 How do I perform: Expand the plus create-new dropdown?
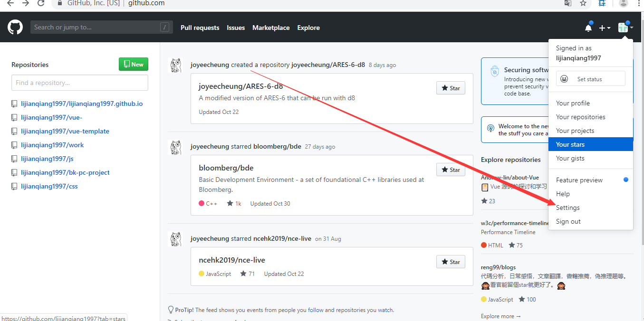(605, 28)
